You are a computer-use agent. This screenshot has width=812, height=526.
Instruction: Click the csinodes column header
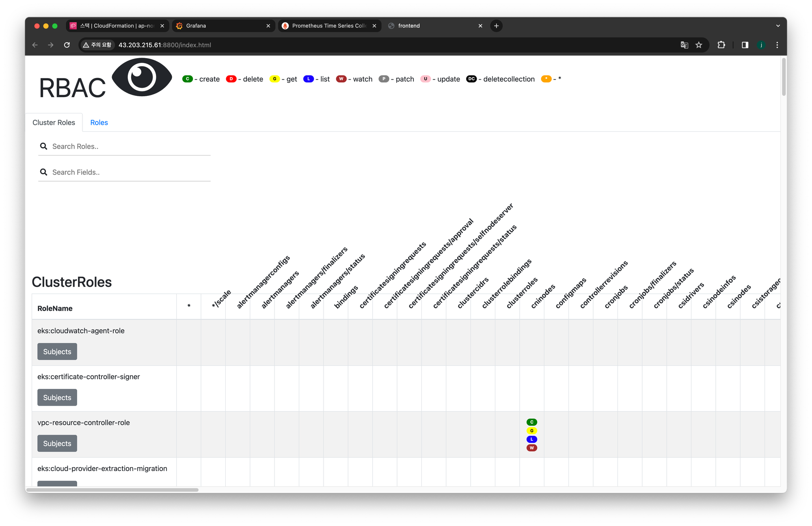(739, 297)
